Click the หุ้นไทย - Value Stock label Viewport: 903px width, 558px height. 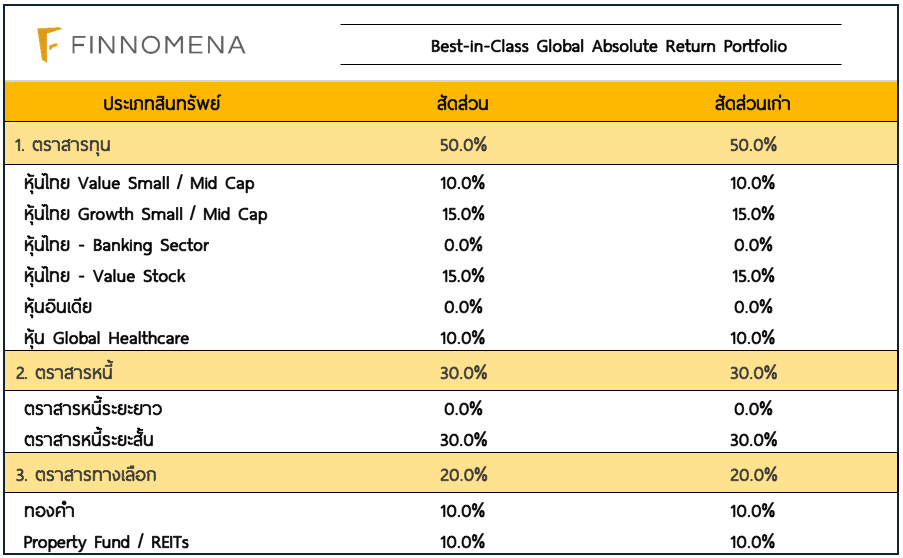104,276
